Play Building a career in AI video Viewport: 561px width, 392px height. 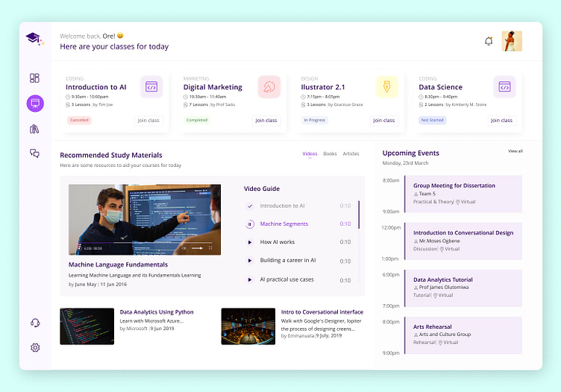(x=250, y=261)
